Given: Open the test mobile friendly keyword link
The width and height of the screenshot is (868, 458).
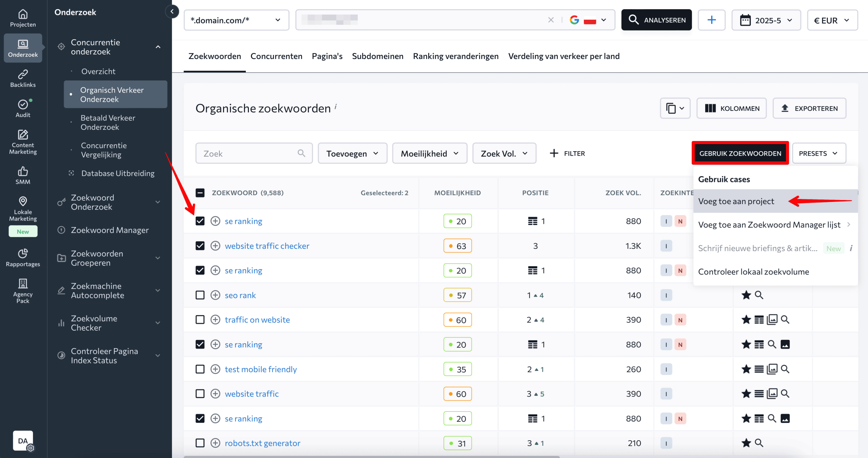Looking at the screenshot, I should (261, 369).
